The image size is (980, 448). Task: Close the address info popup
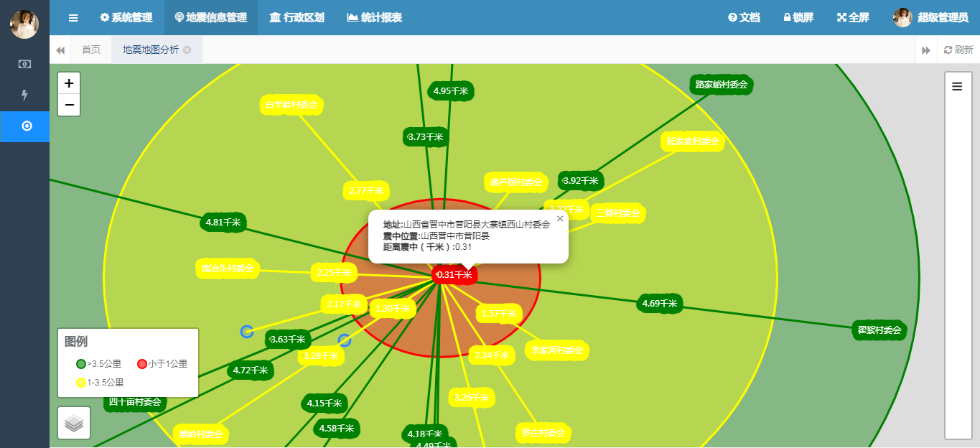tap(560, 219)
